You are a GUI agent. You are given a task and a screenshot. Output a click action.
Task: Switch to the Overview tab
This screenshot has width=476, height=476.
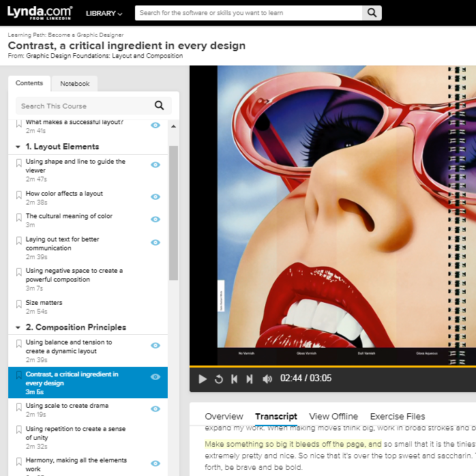(224, 417)
